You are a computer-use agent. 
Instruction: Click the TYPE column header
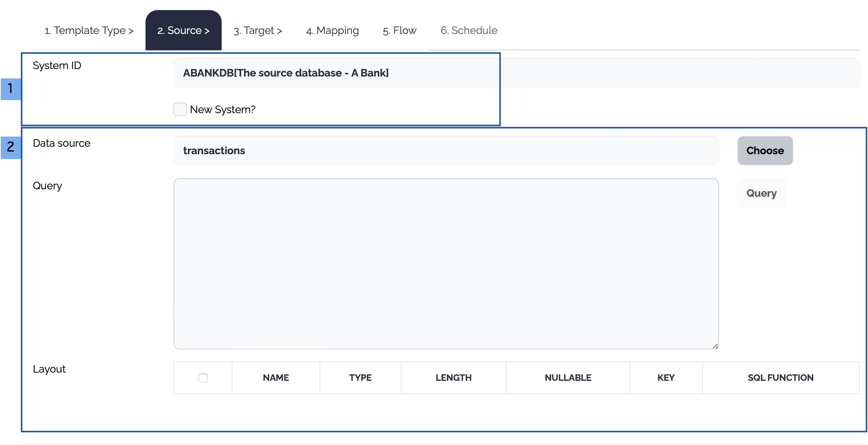[x=360, y=378]
